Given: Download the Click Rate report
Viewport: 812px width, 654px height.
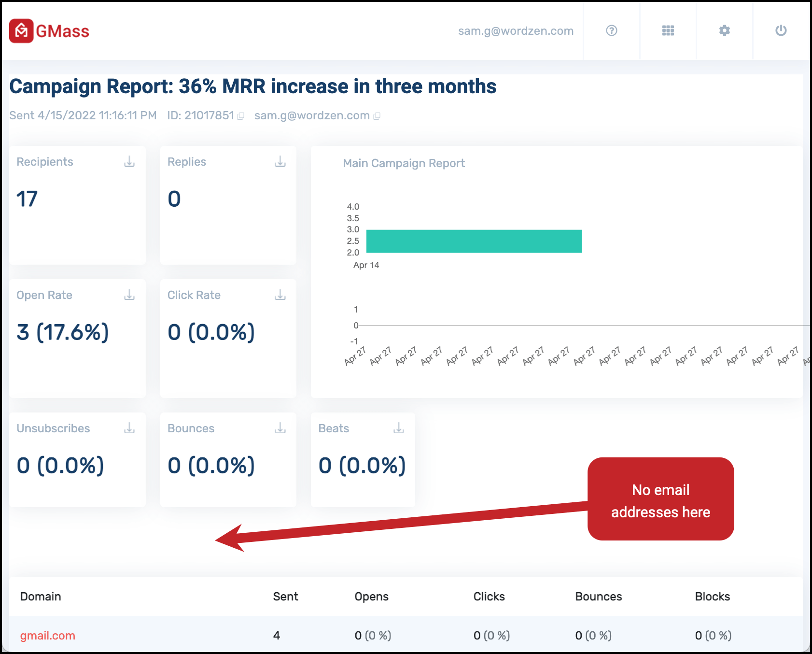Looking at the screenshot, I should click(280, 295).
